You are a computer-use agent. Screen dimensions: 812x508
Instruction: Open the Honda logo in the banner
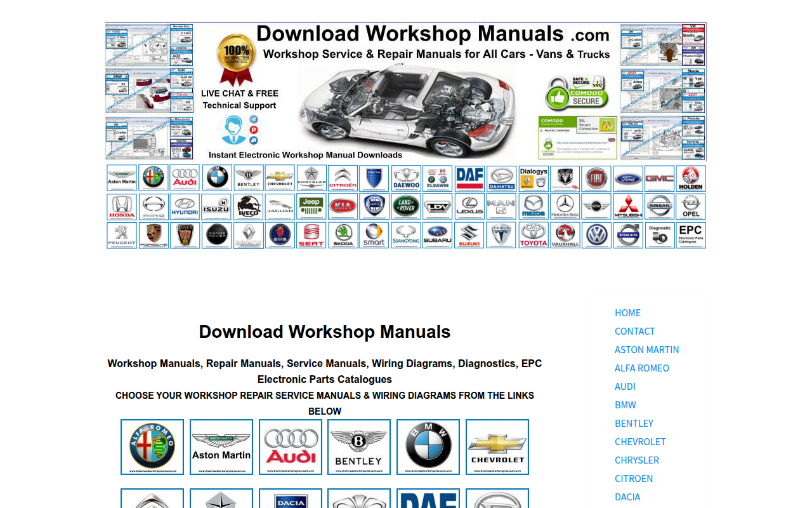(122, 207)
